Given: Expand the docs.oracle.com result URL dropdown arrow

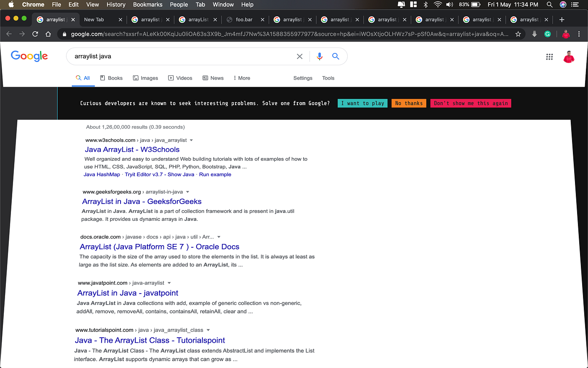Looking at the screenshot, I should tap(219, 237).
